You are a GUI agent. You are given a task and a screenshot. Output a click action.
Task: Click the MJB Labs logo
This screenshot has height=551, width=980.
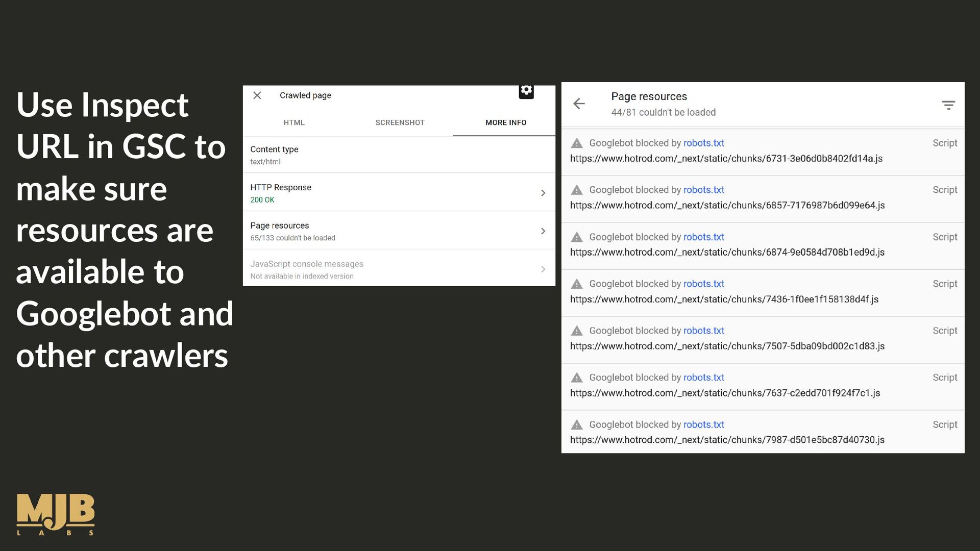(56, 514)
